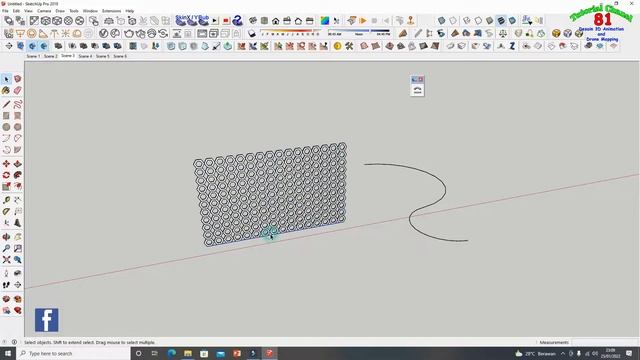640x360 pixels.
Task: Click the Facebook logo overlay
Action: click(47, 320)
